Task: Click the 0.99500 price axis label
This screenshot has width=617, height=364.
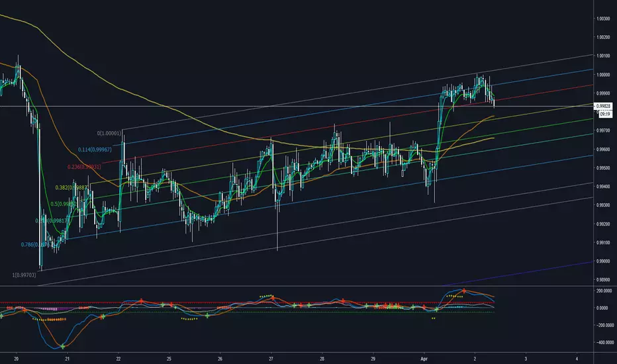Action: [x=603, y=168]
